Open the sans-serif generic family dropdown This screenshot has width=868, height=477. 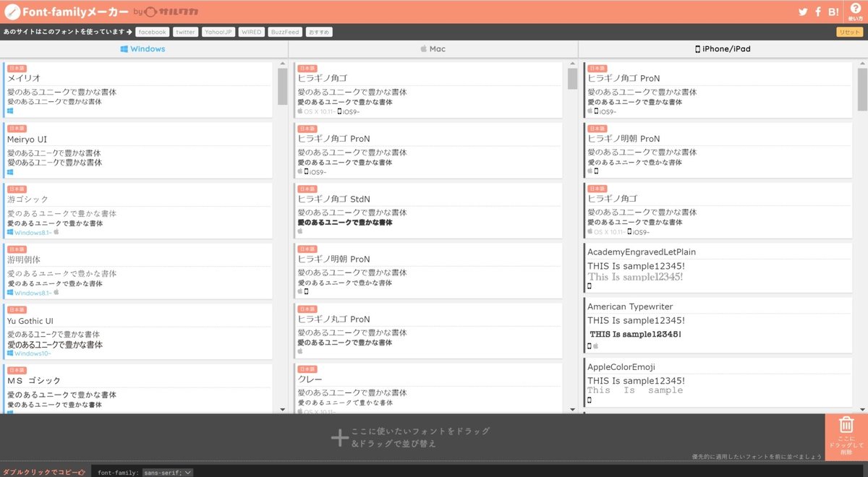[x=167, y=472]
